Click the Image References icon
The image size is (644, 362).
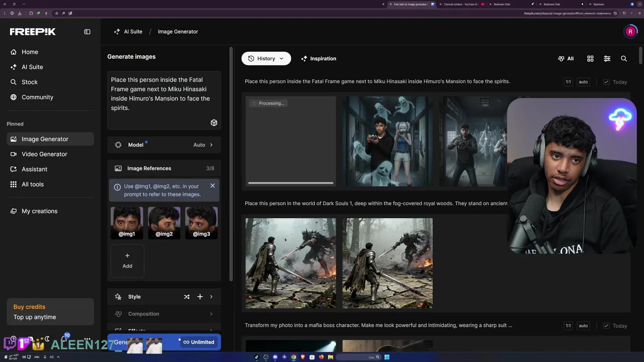(118, 168)
